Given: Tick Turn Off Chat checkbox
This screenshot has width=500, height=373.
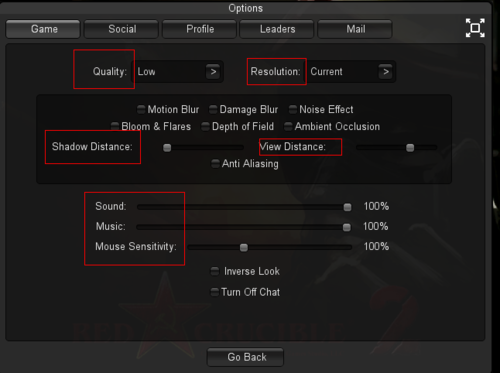Looking at the screenshot, I should 215,292.
